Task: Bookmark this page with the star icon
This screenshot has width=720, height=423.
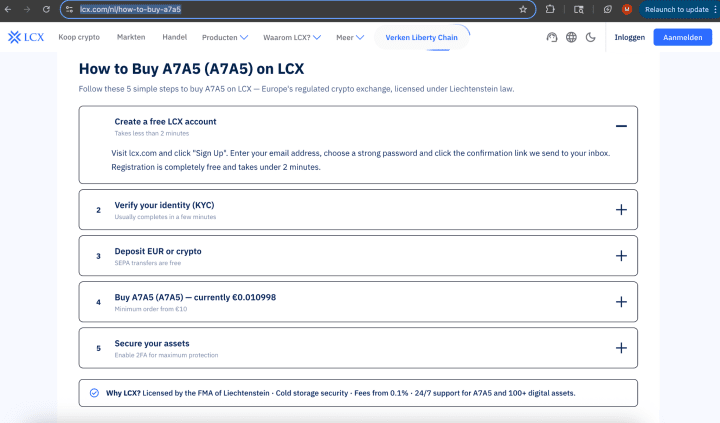Action: (523, 9)
